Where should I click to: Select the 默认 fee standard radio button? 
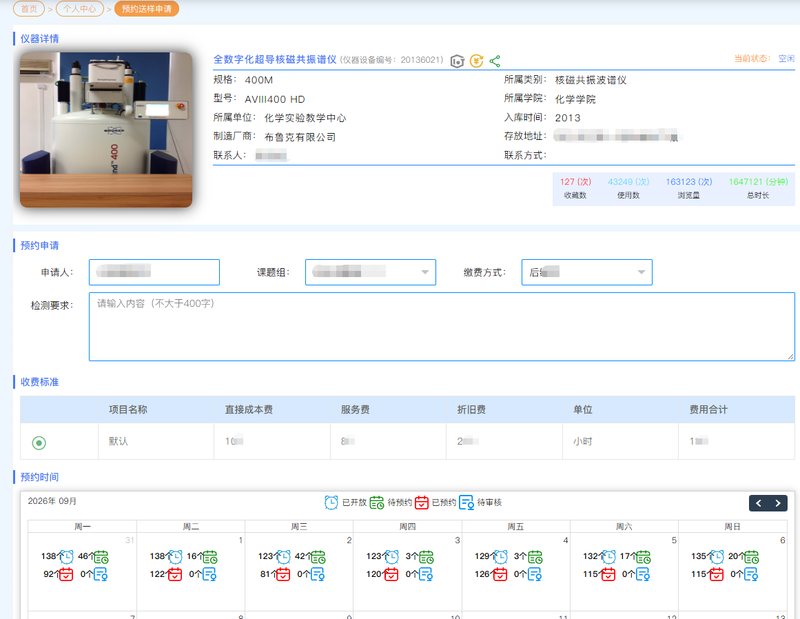(x=39, y=442)
